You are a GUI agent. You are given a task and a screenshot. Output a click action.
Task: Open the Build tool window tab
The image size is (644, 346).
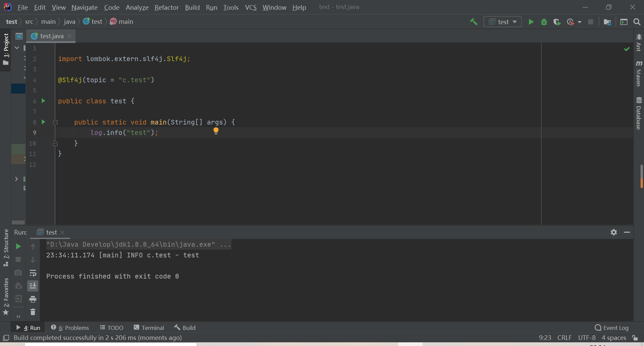tap(185, 328)
